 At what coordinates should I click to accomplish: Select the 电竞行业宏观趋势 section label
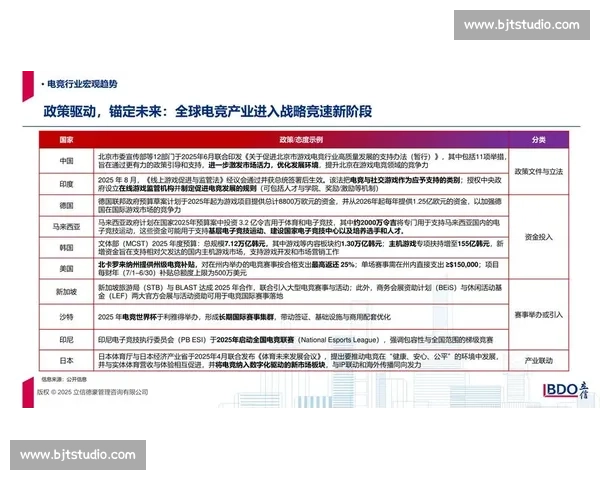82,84
